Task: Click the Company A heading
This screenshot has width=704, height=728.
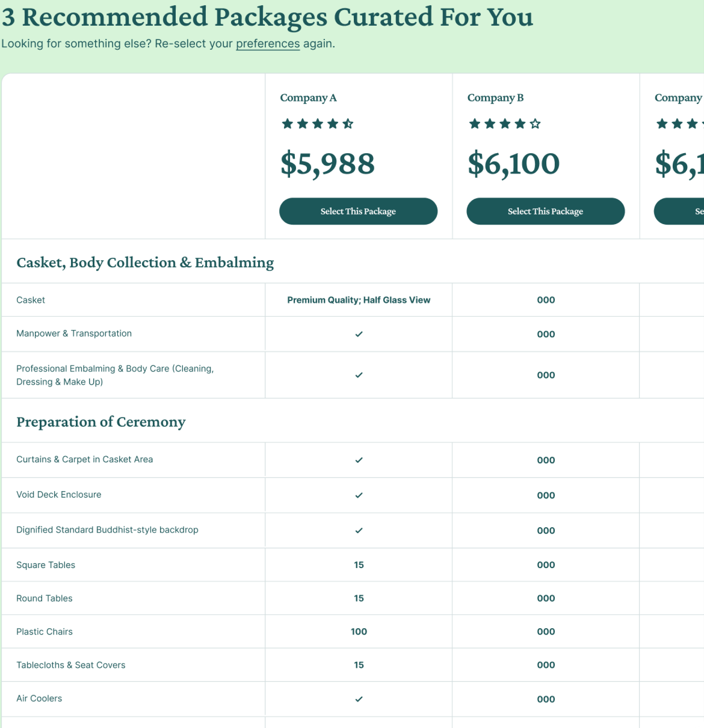Action: (x=308, y=98)
